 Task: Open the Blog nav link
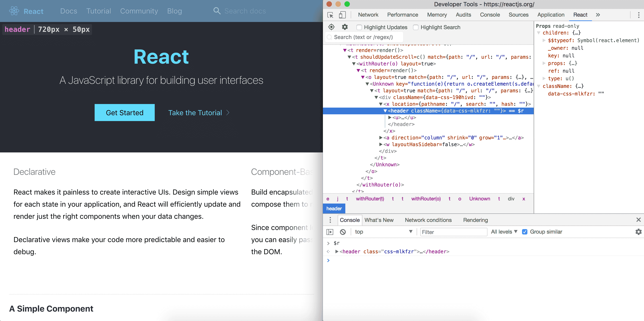click(x=174, y=11)
